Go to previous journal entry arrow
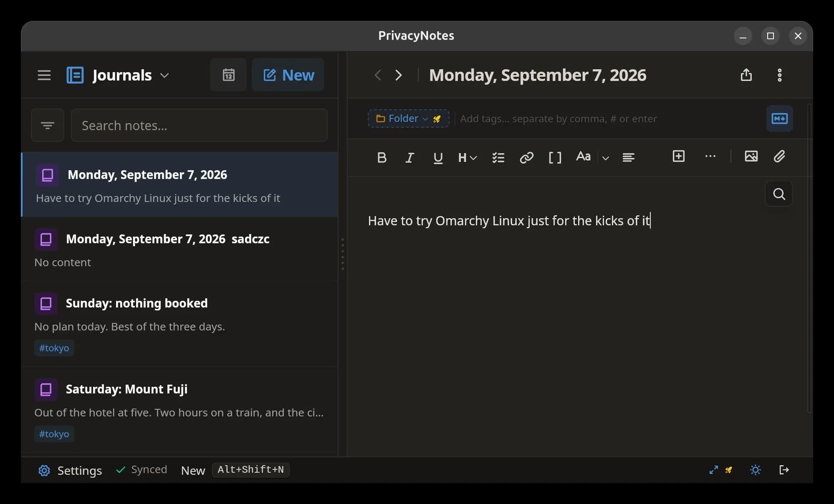 coord(378,75)
